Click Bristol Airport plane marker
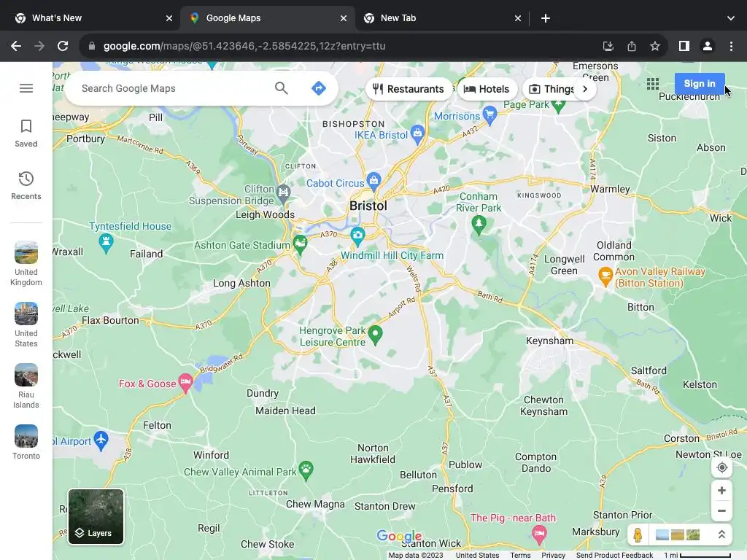The height and width of the screenshot is (560, 747). pyautogui.click(x=101, y=440)
